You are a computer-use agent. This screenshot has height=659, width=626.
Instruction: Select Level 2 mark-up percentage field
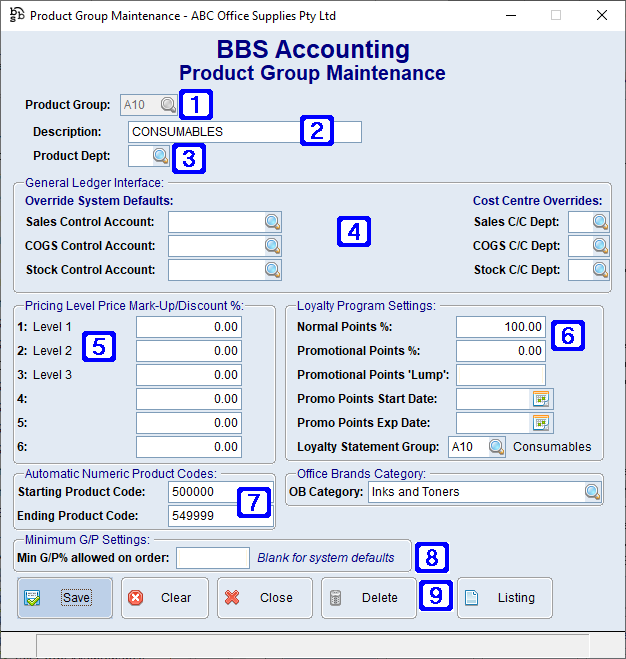point(189,351)
